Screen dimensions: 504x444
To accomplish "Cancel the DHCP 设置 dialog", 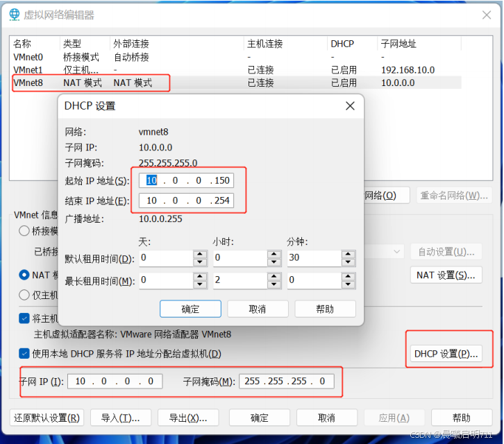I will tap(258, 309).
